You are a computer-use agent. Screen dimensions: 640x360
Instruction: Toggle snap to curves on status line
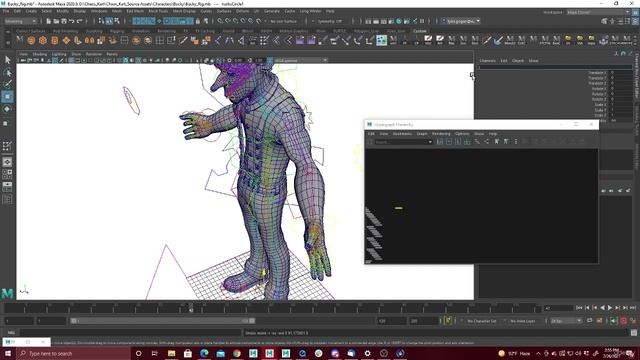click(x=228, y=21)
